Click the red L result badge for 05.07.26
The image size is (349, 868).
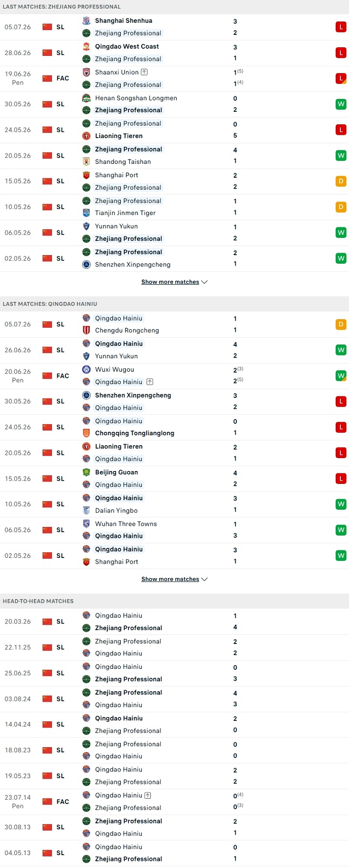click(x=341, y=27)
